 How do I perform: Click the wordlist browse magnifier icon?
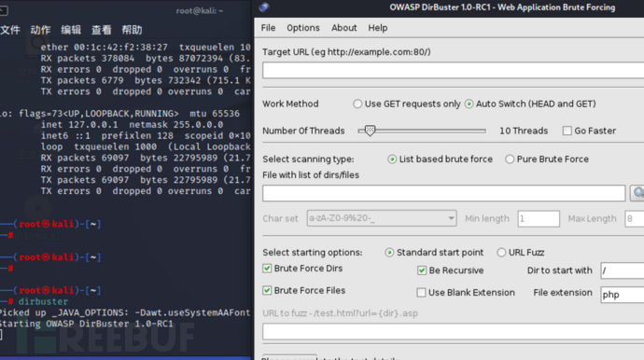click(x=637, y=193)
